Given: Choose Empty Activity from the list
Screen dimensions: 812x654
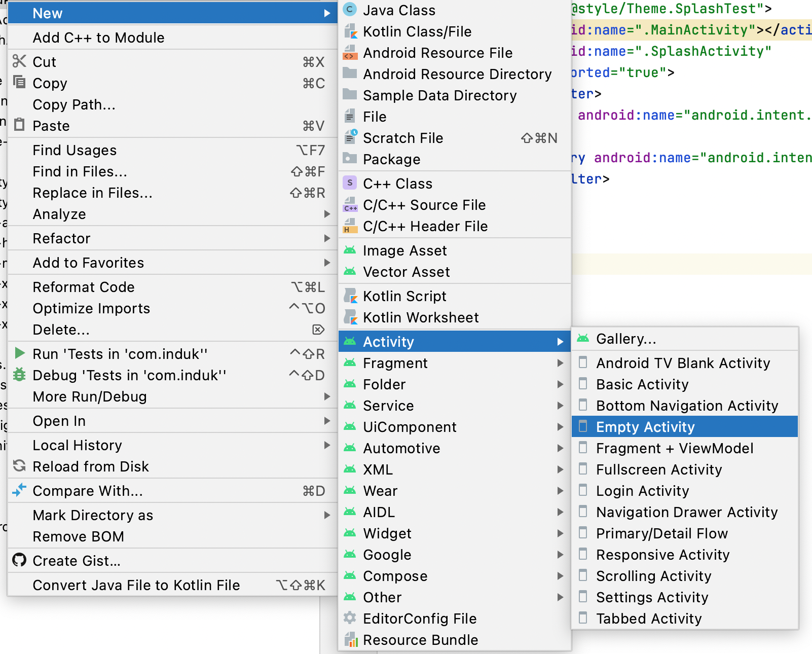Looking at the screenshot, I should pyautogui.click(x=685, y=427).
